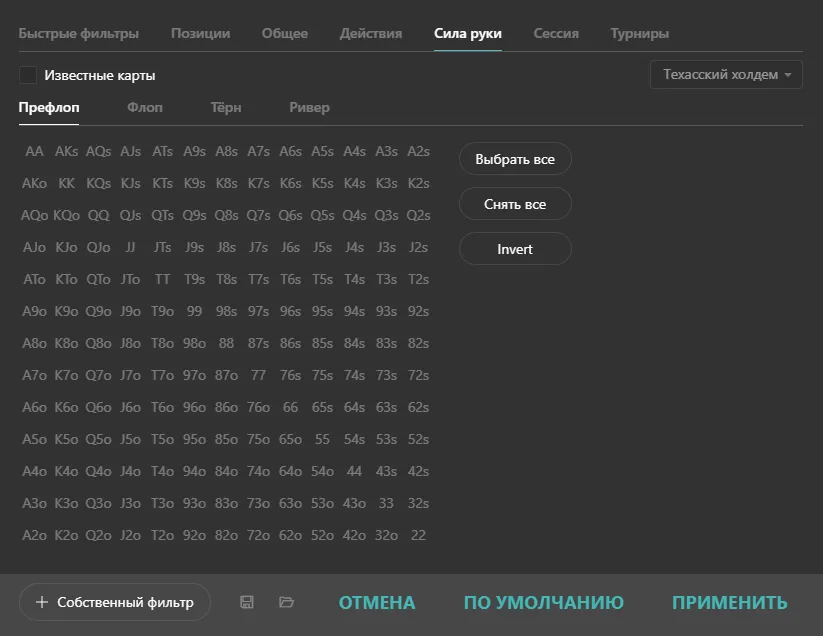Switch to the Позиции tab
Image resolution: width=823 pixels, height=636 pixels.
coord(200,33)
